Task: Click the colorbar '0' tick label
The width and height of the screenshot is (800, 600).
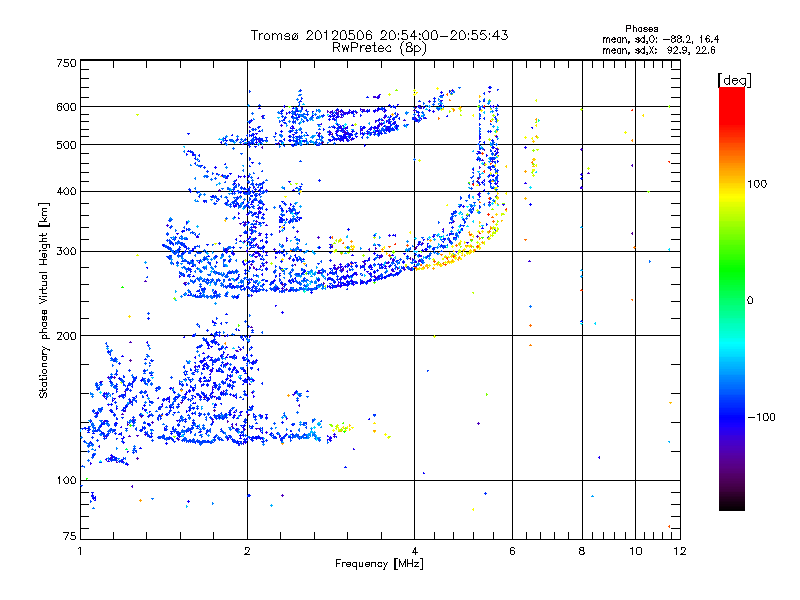Action: 750,301
